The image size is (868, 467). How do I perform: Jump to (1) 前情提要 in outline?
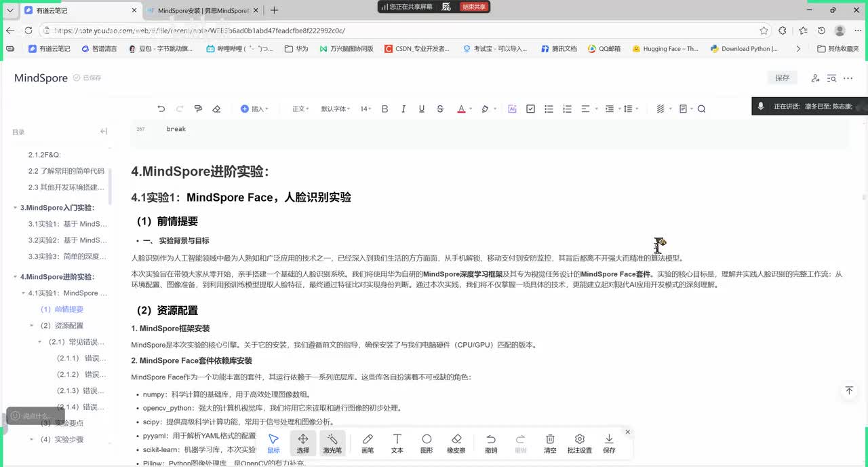click(x=62, y=310)
